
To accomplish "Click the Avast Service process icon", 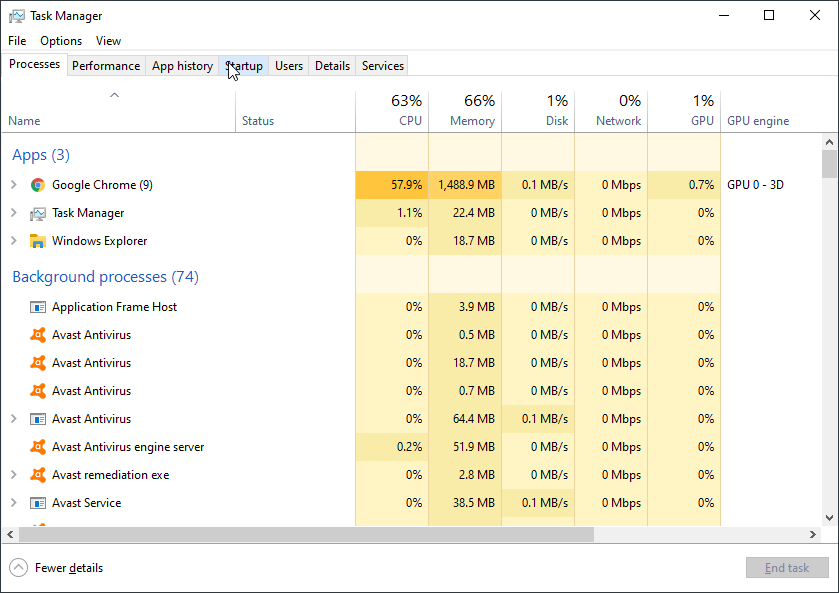I will point(38,503).
